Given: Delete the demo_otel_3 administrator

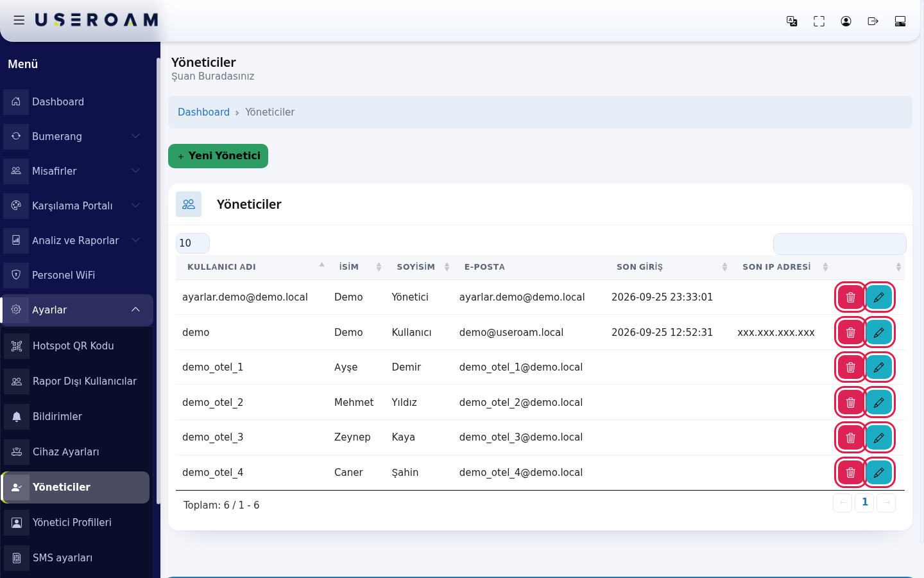Looking at the screenshot, I should coord(850,437).
